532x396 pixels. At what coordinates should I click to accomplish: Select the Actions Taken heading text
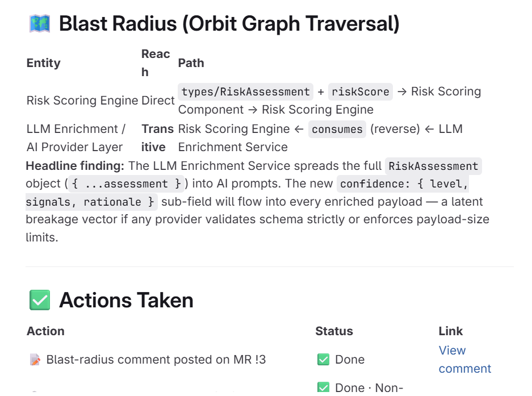126,300
